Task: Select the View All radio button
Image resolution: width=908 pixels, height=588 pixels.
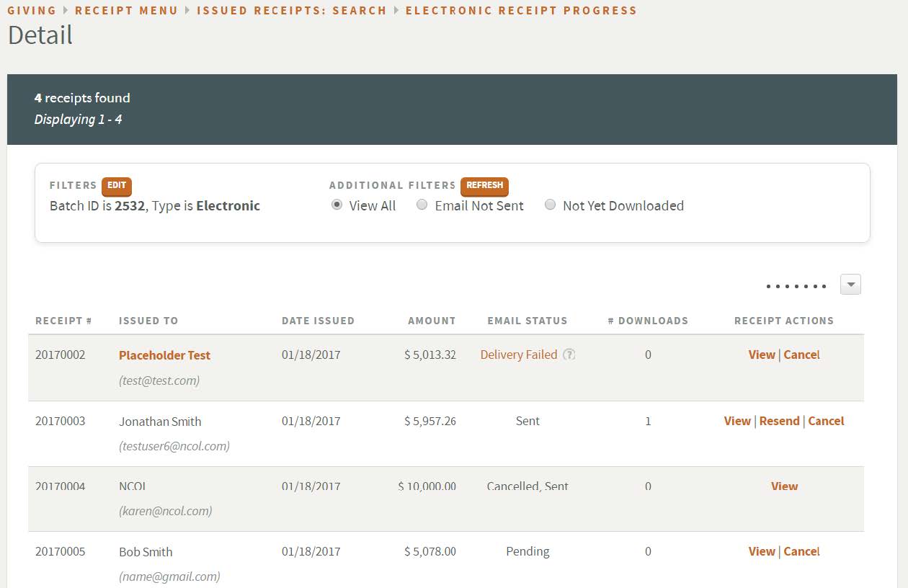Action: tap(337, 205)
